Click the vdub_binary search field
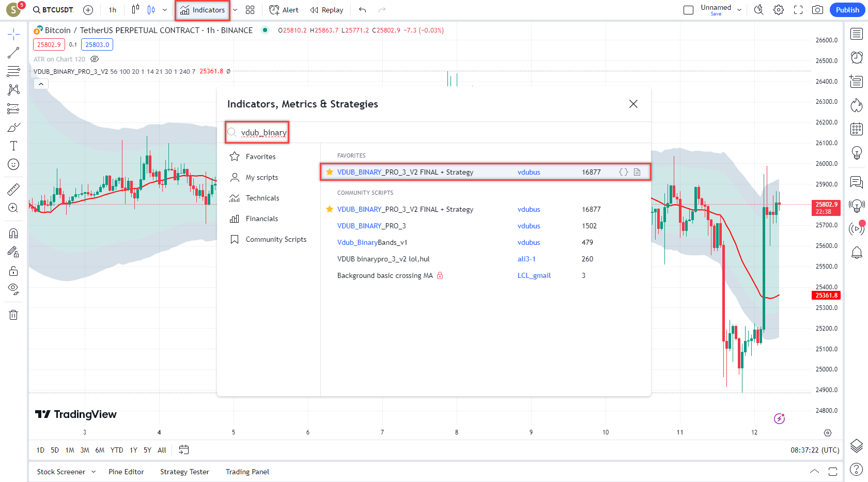The height and width of the screenshot is (482, 868). [263, 133]
